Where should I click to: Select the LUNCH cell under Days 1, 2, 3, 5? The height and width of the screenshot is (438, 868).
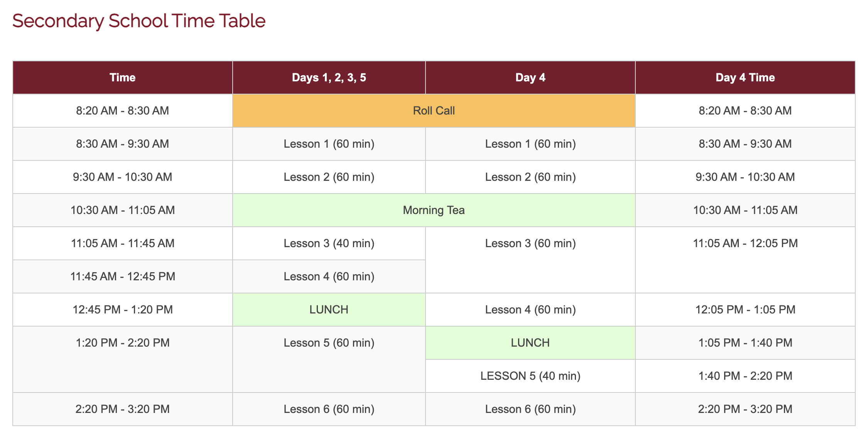329,310
